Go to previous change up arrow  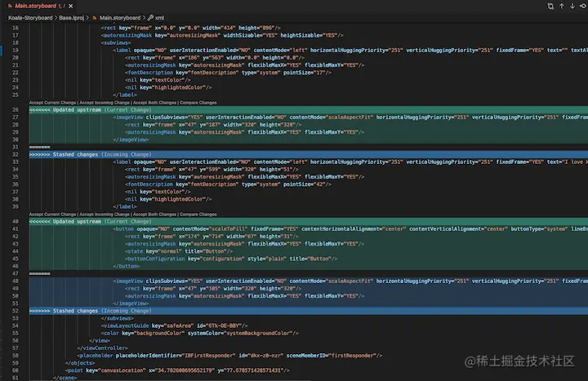click(562, 6)
